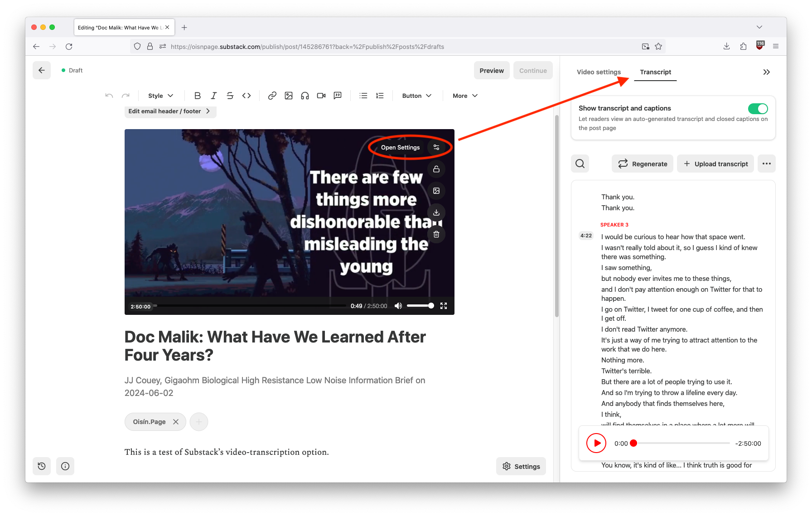Click the SPEAKER 3 label
The image size is (812, 516).
click(614, 225)
